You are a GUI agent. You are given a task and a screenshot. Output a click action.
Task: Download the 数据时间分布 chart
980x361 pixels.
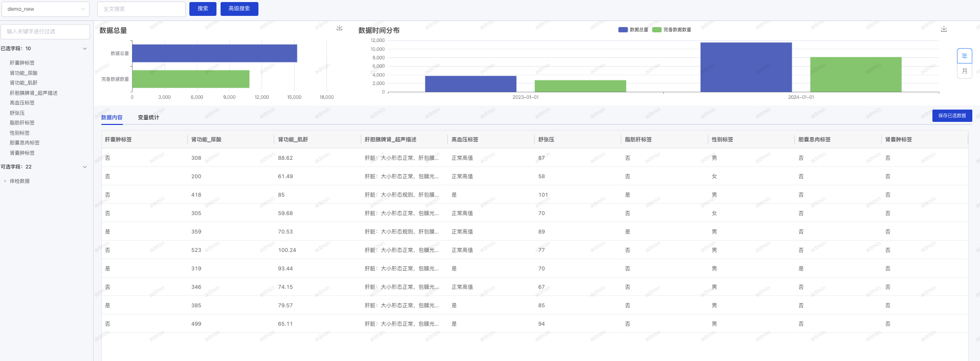[944, 29]
